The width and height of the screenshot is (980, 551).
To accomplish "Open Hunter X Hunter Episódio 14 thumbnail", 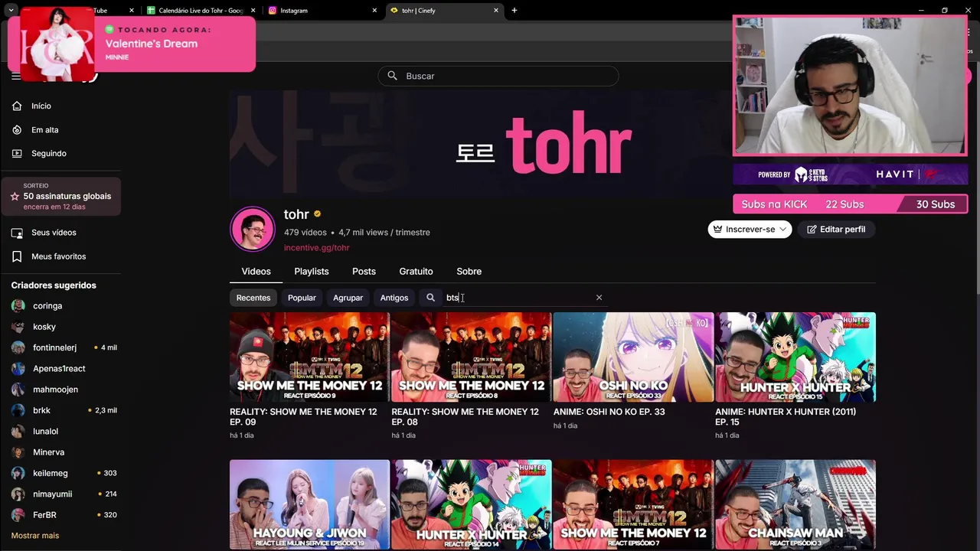I will pos(472,505).
